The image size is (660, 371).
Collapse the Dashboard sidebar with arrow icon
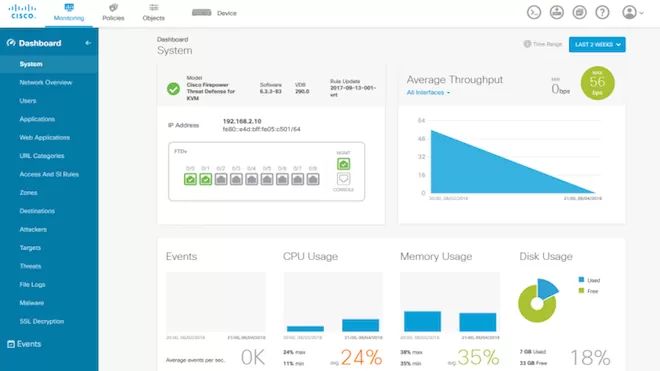tap(88, 43)
